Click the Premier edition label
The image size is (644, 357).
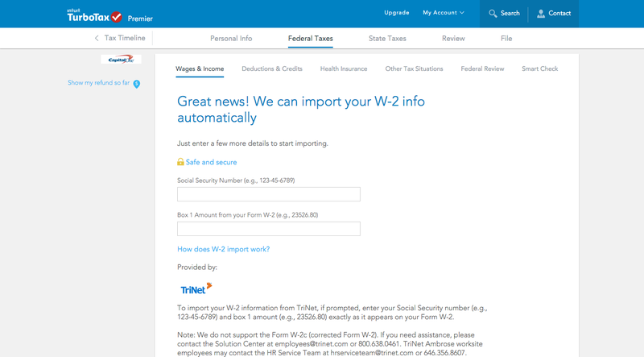tap(140, 19)
